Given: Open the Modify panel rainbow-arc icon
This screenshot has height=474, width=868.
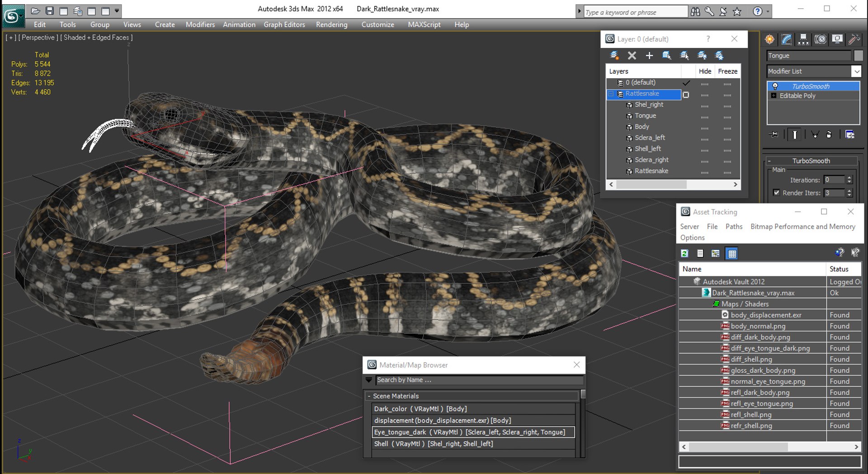Looking at the screenshot, I should (787, 39).
